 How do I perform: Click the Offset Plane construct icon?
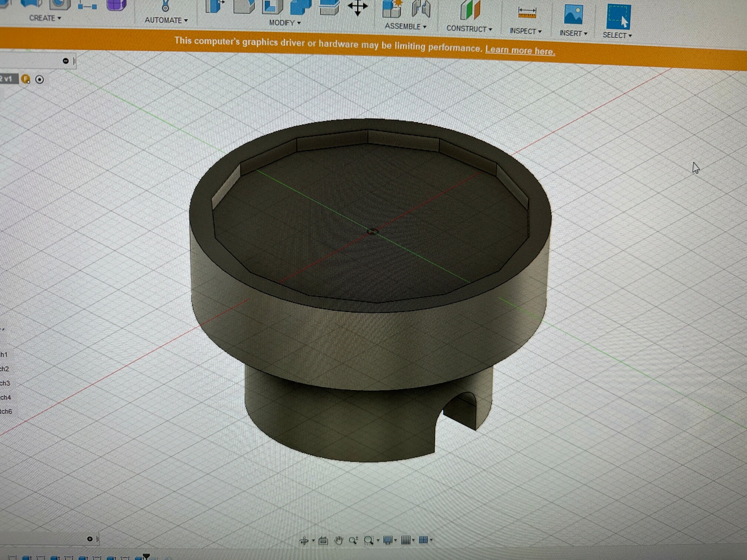[470, 10]
